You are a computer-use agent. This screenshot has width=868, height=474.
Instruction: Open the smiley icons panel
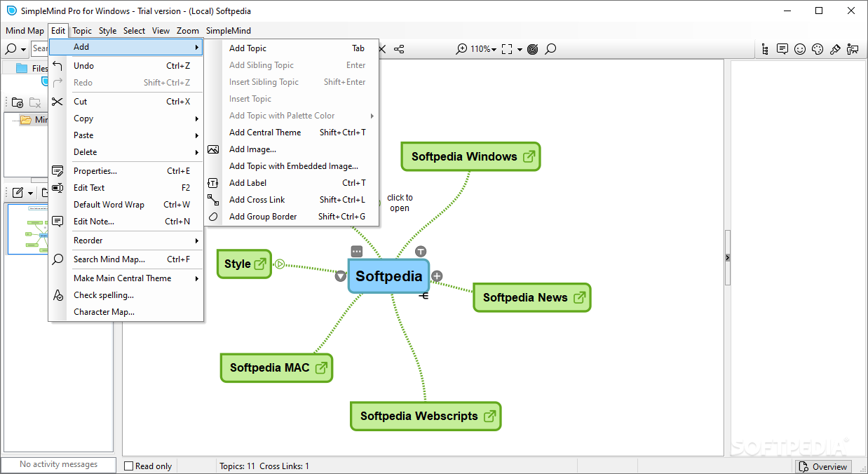800,49
